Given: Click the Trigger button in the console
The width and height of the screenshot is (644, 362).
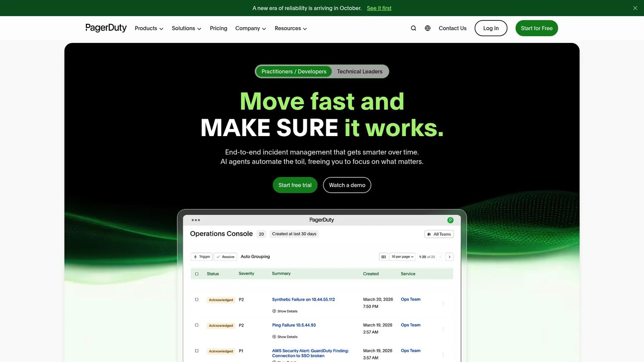Looking at the screenshot, I should pyautogui.click(x=202, y=257).
